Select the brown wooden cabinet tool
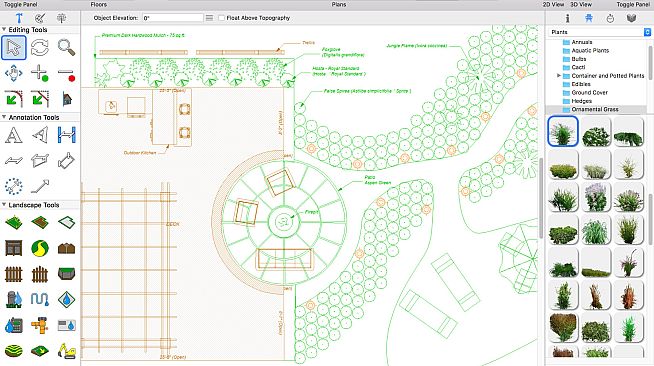Screen dimensions: 654x366 [x=14, y=248]
